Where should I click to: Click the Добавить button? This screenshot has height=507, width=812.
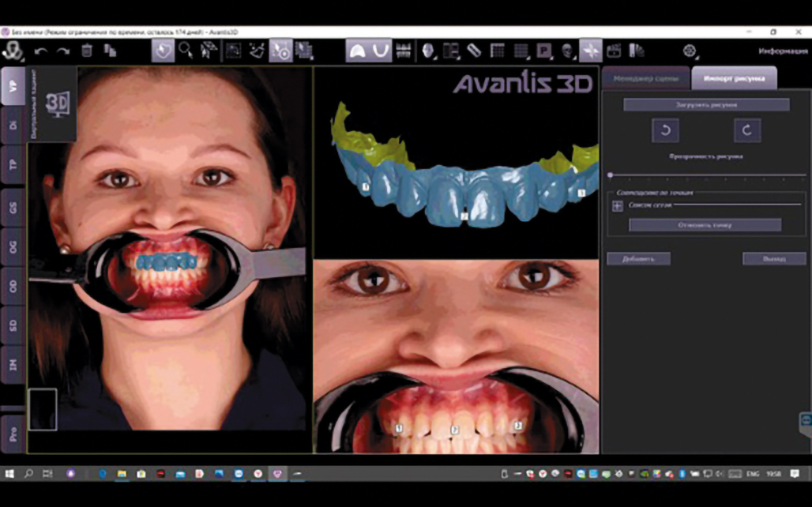[638, 259]
